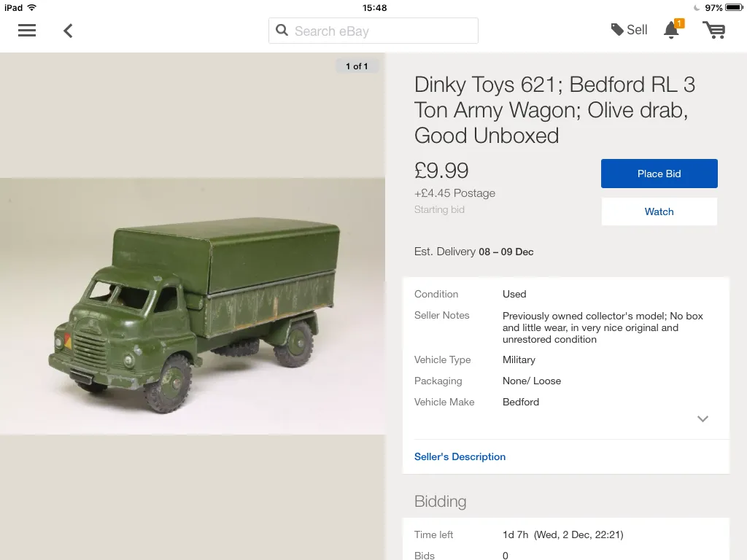This screenshot has height=560, width=747.
Task: Open the eBay navigation hamburger menu
Action: [x=27, y=31]
